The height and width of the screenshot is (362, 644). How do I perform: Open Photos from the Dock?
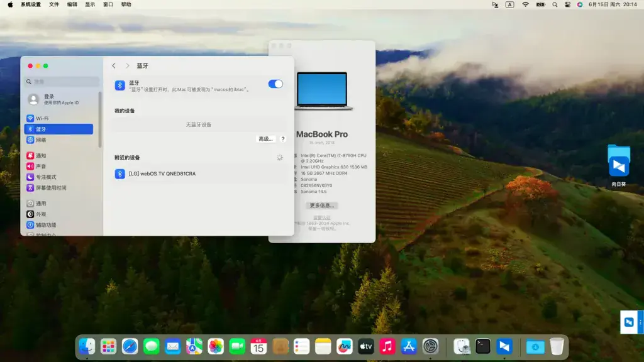click(x=216, y=347)
